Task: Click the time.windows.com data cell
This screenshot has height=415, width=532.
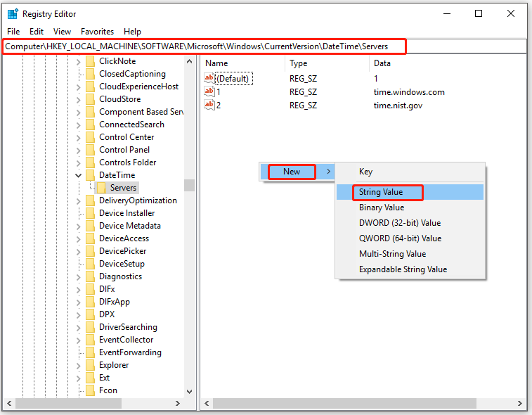Action: 409,92
